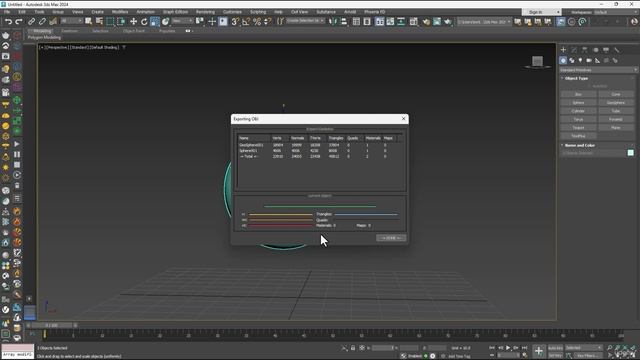The height and width of the screenshot is (360, 640).
Task: Open the Mirror tool
Action: click(333, 22)
